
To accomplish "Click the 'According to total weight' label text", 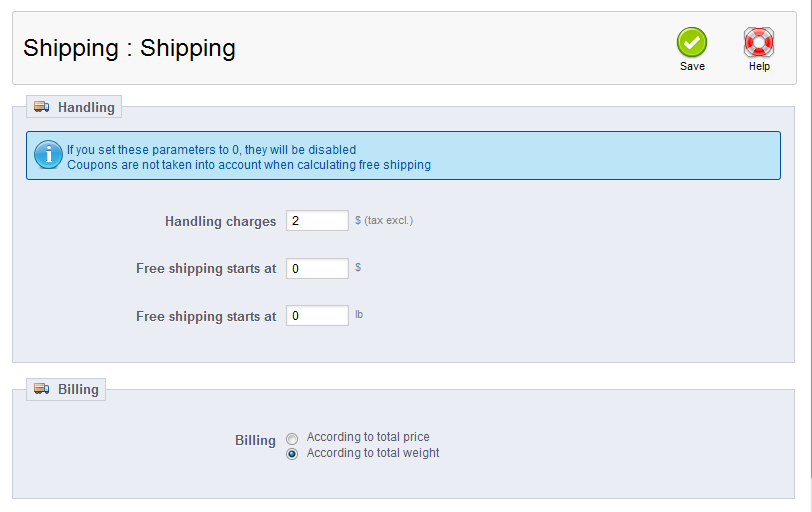I will (373, 453).
